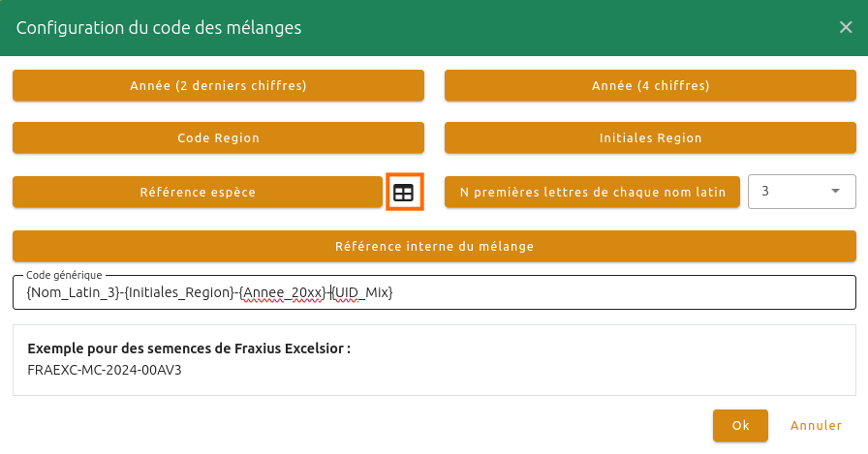Image resolution: width=868 pixels, height=454 pixels.
Task: Insert the two-digit year token
Action: coord(218,86)
